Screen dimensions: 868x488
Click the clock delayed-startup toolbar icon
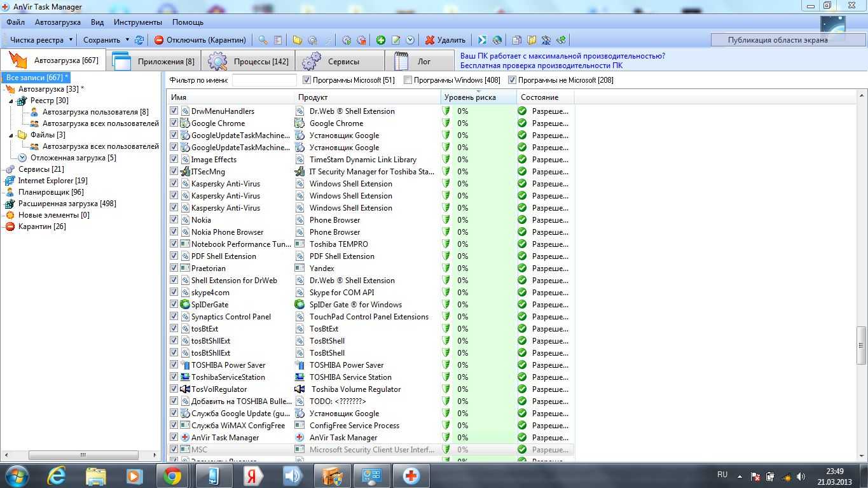point(410,39)
